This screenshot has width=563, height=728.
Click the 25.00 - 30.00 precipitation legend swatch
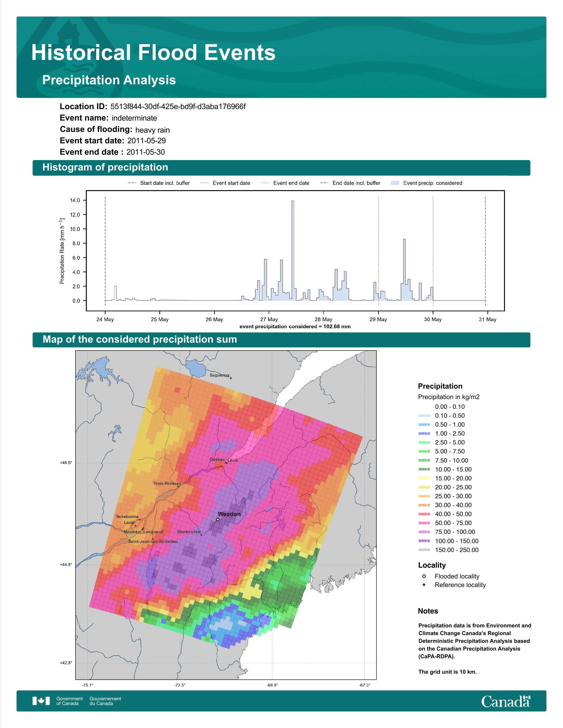[x=424, y=496]
